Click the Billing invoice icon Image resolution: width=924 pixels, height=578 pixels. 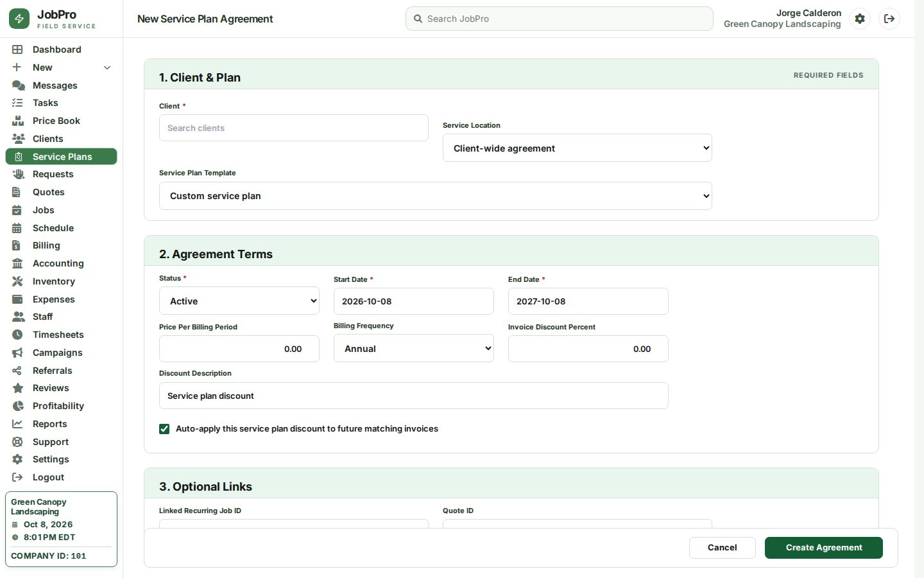tap(17, 245)
